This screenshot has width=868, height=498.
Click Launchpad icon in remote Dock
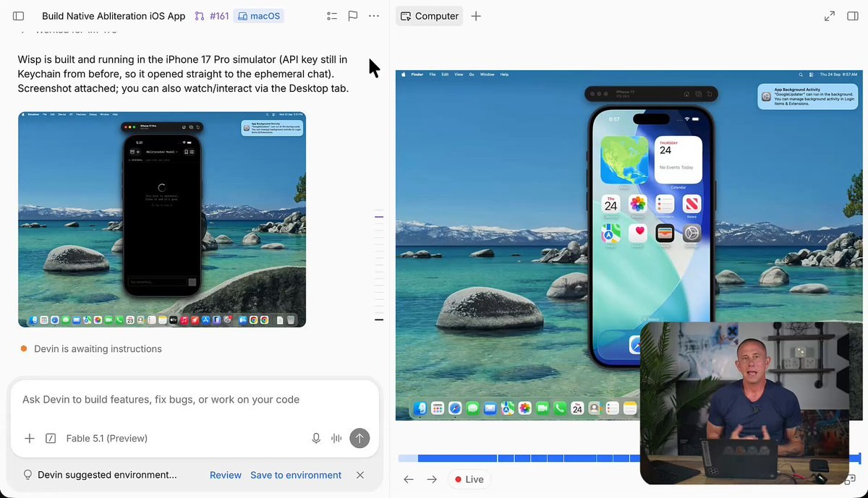point(438,408)
